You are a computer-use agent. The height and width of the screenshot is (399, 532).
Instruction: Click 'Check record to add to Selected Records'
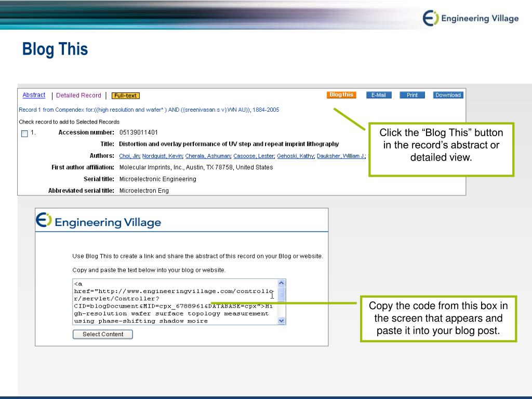pyautogui.click(x=69, y=122)
